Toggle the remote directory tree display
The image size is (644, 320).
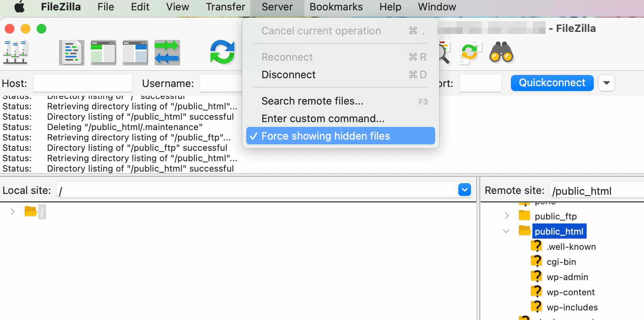(135, 52)
